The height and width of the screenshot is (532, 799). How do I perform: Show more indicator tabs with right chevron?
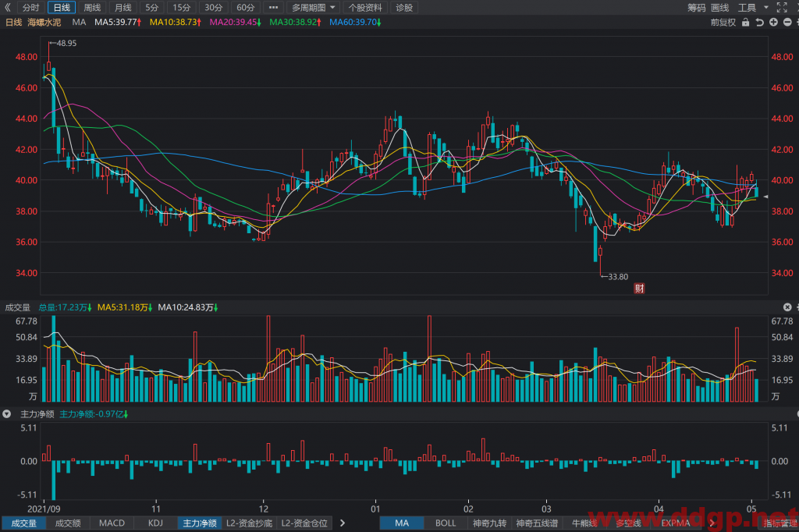pos(343,523)
